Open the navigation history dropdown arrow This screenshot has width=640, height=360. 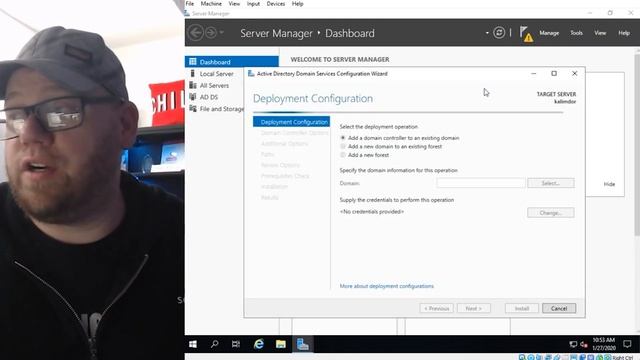click(x=222, y=32)
